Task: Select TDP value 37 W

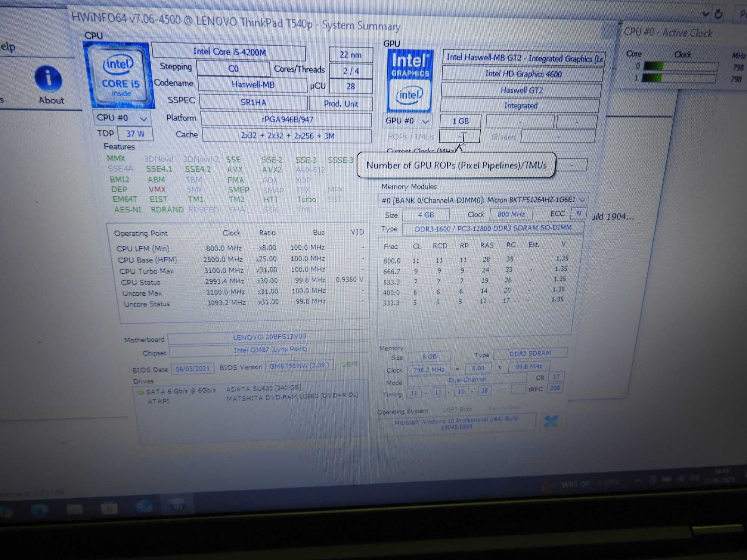Action: (x=135, y=134)
